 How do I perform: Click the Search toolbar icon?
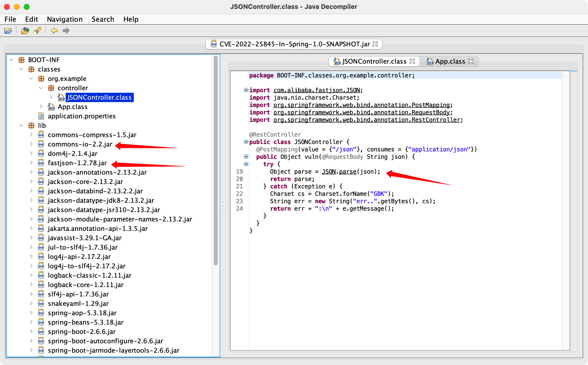[x=37, y=31]
